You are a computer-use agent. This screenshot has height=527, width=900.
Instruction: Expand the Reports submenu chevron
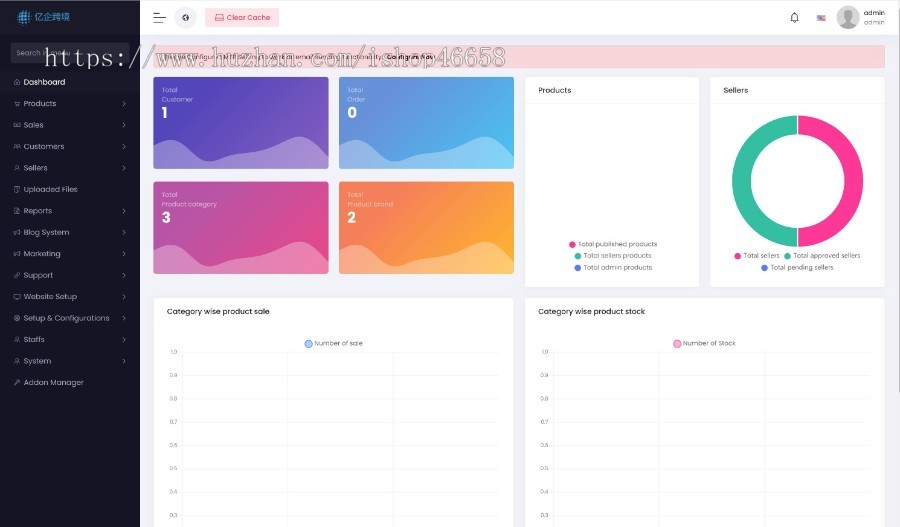pyautogui.click(x=124, y=211)
